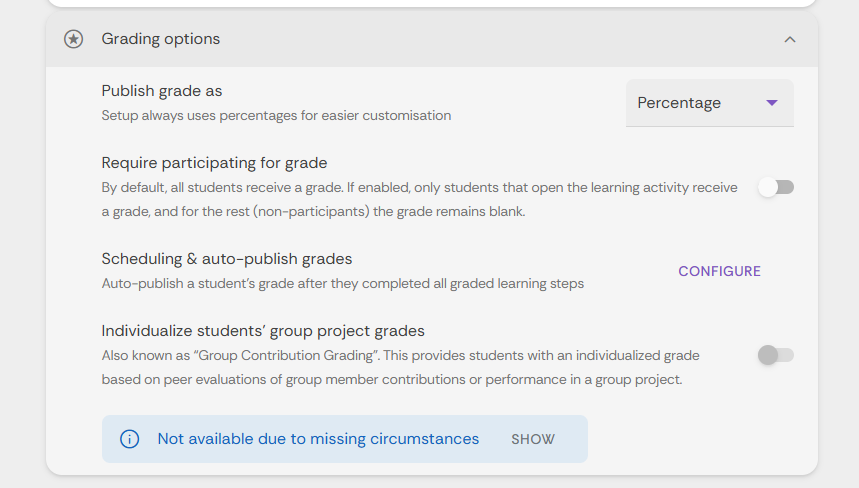The height and width of the screenshot is (488, 859).
Task: Click the purple dropdown arrow next to Percentage
Action: (772, 103)
